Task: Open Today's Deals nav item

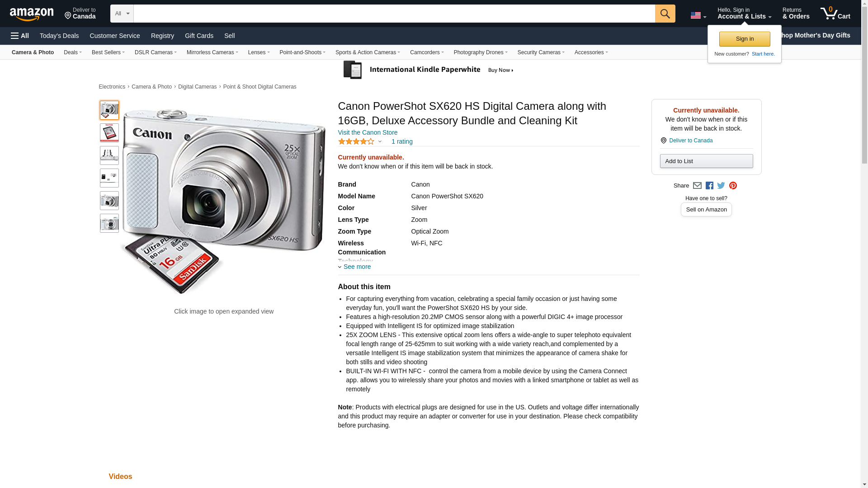Action: click(x=59, y=36)
